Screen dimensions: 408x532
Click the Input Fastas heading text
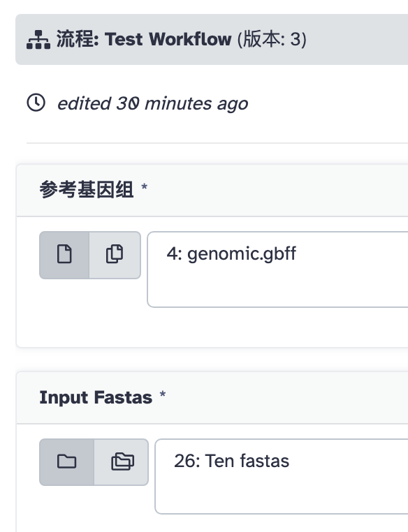point(96,397)
